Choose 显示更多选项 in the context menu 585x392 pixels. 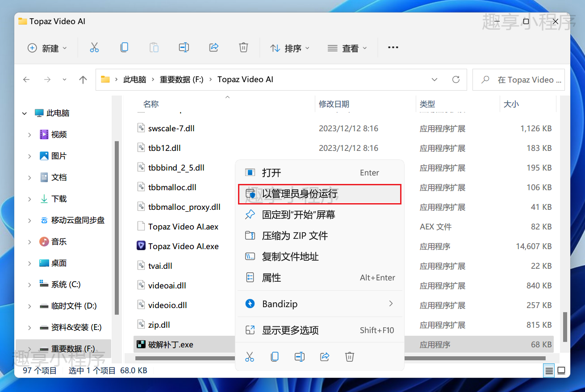click(320, 330)
